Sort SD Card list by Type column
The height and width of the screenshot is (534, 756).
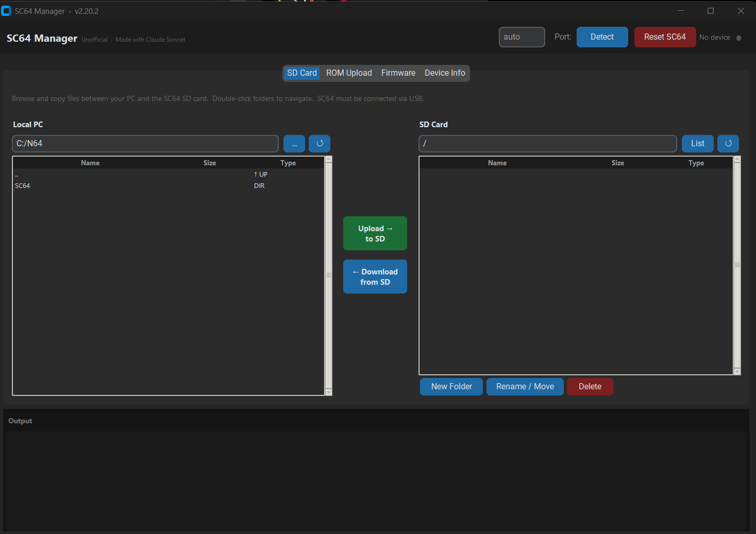696,163
